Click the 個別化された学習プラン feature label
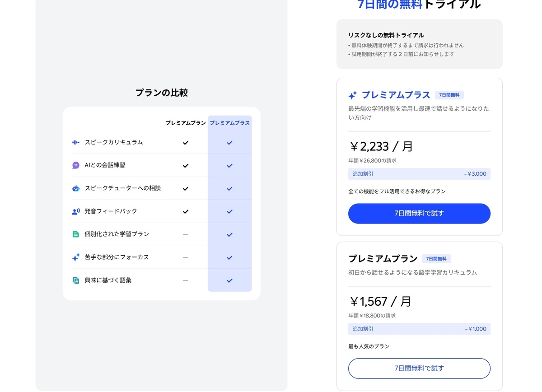The width and height of the screenshot is (542, 392). coord(117,234)
